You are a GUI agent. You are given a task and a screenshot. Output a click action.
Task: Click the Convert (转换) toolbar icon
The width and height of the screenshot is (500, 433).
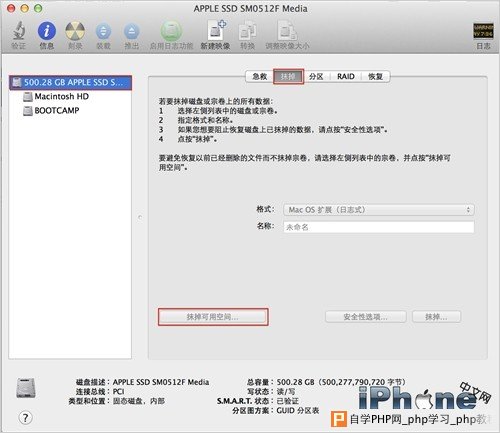[247, 31]
